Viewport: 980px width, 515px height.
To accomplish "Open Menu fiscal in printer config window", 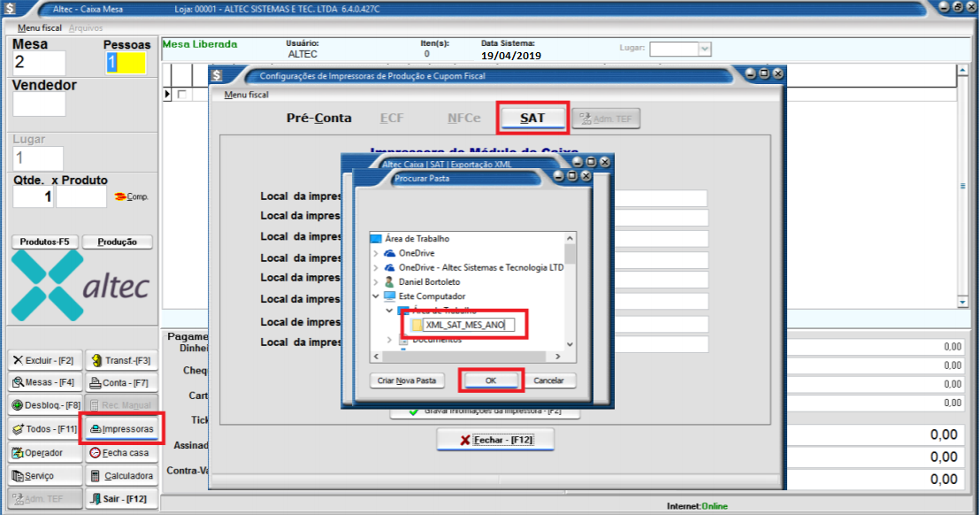I will (246, 95).
